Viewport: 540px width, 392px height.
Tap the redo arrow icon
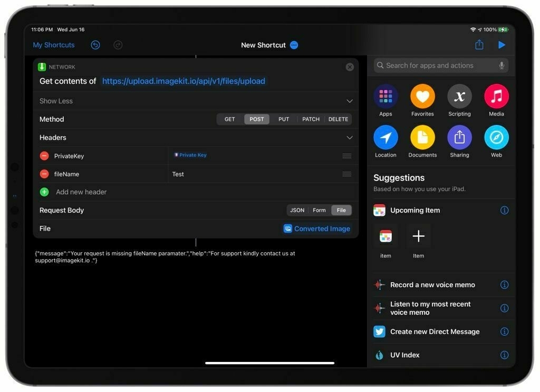pyautogui.click(x=118, y=45)
